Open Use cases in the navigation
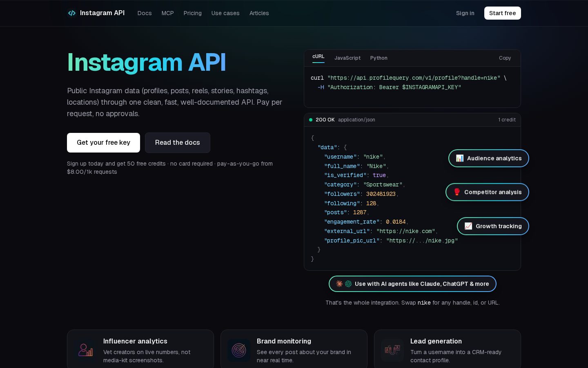588x368 pixels. 225,13
